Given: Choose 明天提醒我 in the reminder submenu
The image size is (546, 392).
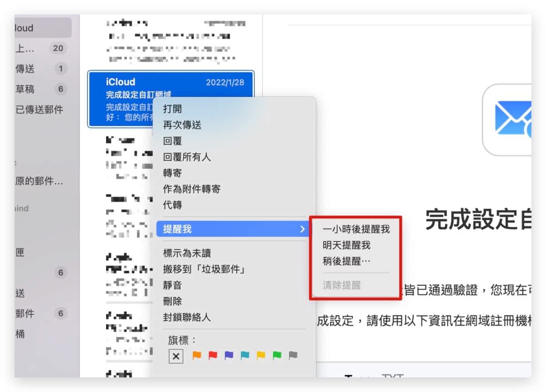Looking at the screenshot, I should click(346, 246).
